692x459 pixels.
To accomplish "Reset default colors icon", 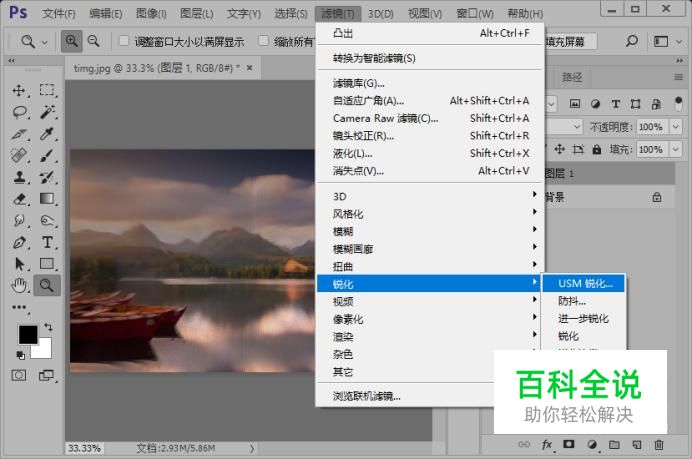I will tap(20, 355).
